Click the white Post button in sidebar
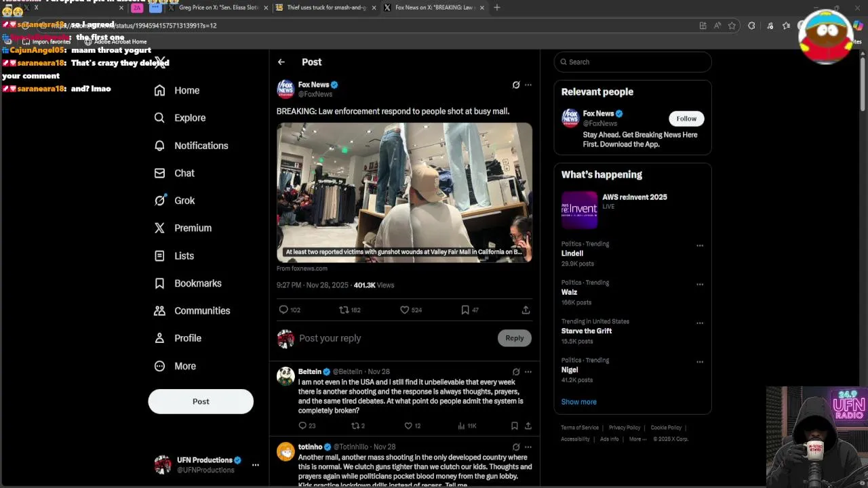 click(201, 401)
